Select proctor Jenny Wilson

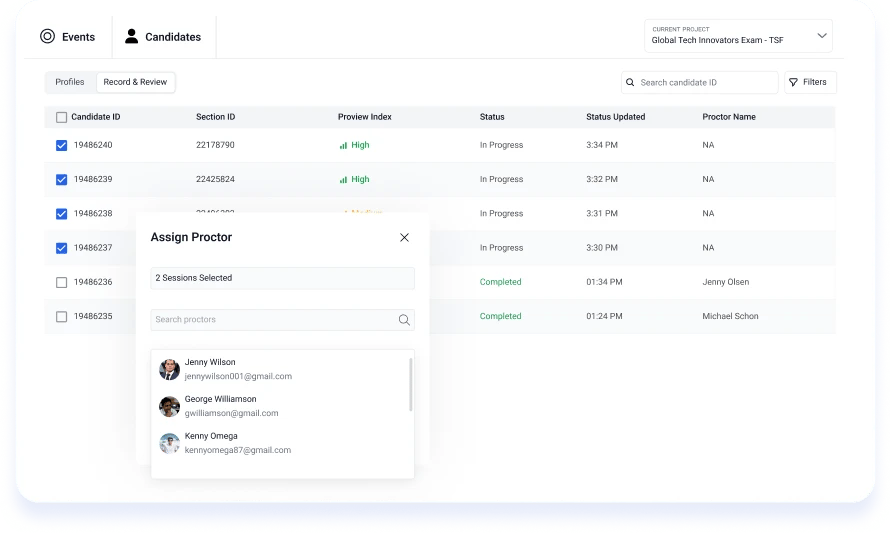(x=281, y=369)
